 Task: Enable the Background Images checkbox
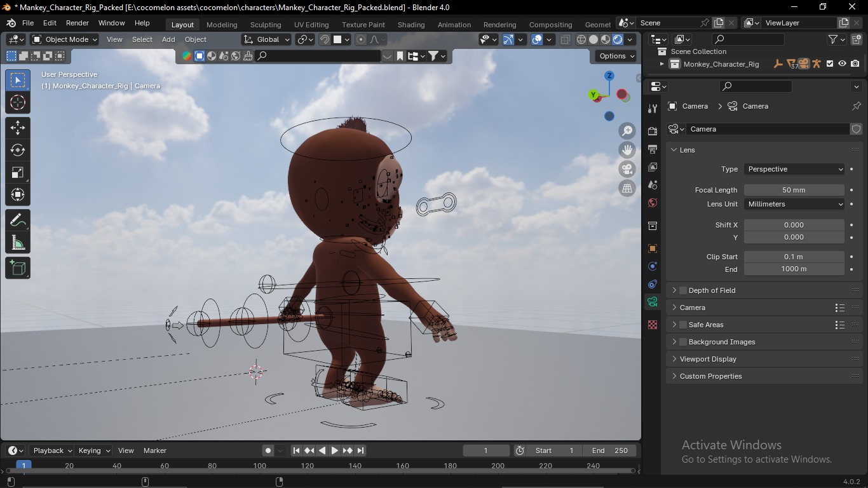683,342
